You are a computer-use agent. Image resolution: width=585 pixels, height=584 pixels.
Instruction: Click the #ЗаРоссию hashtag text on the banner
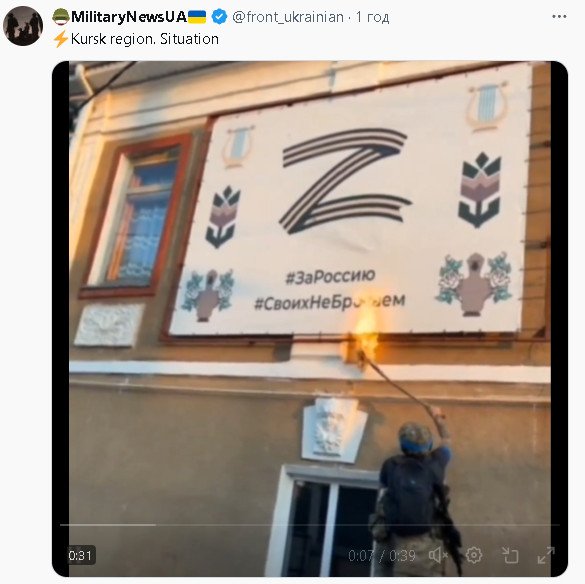tap(330, 277)
